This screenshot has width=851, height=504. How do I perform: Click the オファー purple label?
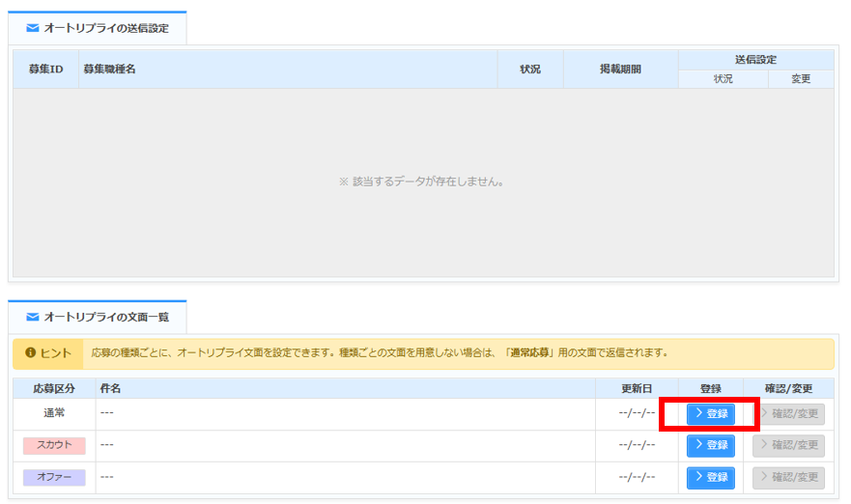click(x=54, y=477)
